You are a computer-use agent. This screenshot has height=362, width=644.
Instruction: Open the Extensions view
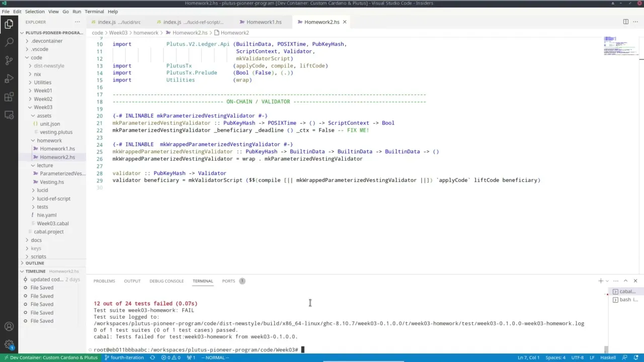(9, 97)
